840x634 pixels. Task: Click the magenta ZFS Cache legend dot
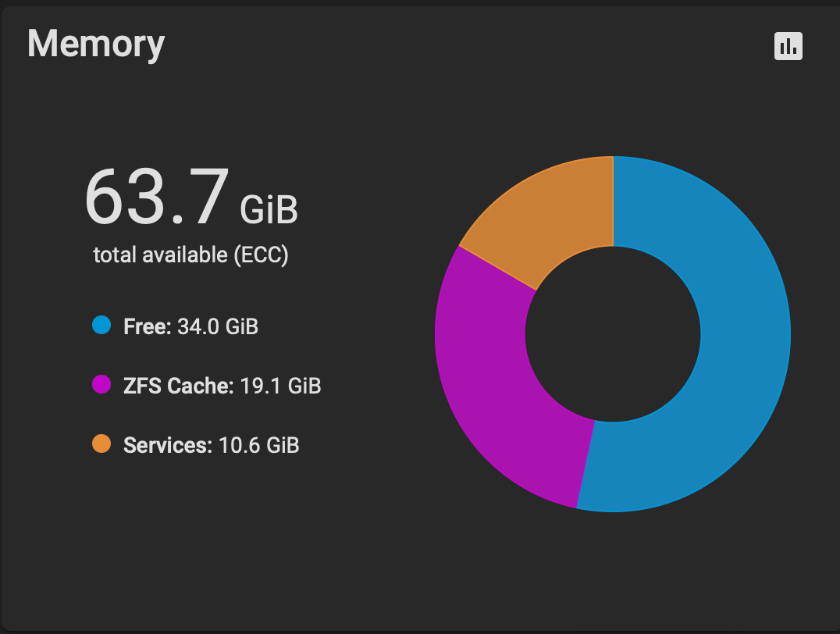click(x=101, y=384)
